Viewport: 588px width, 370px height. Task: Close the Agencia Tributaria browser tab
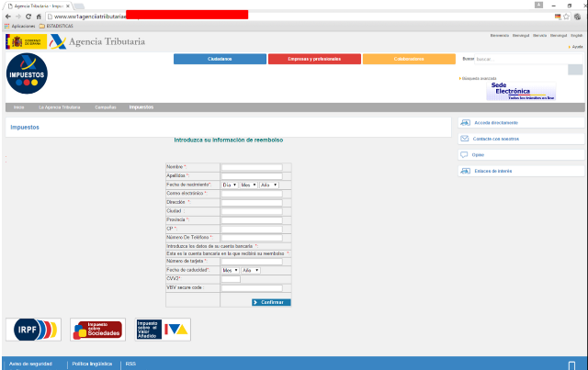tap(68, 6)
